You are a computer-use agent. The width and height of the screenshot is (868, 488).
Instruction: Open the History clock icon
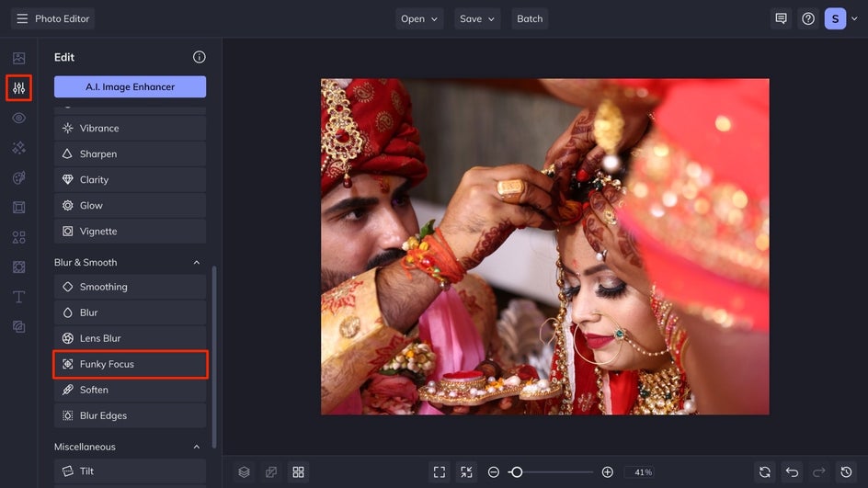click(847, 471)
